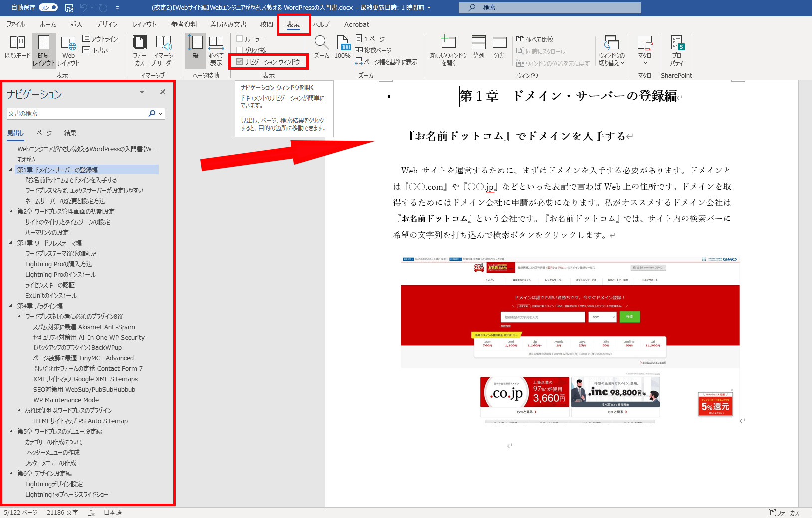Image resolution: width=812 pixels, height=518 pixels.
Task: Jump to Lightning Proの購入方法 heading
Action: click(x=59, y=264)
